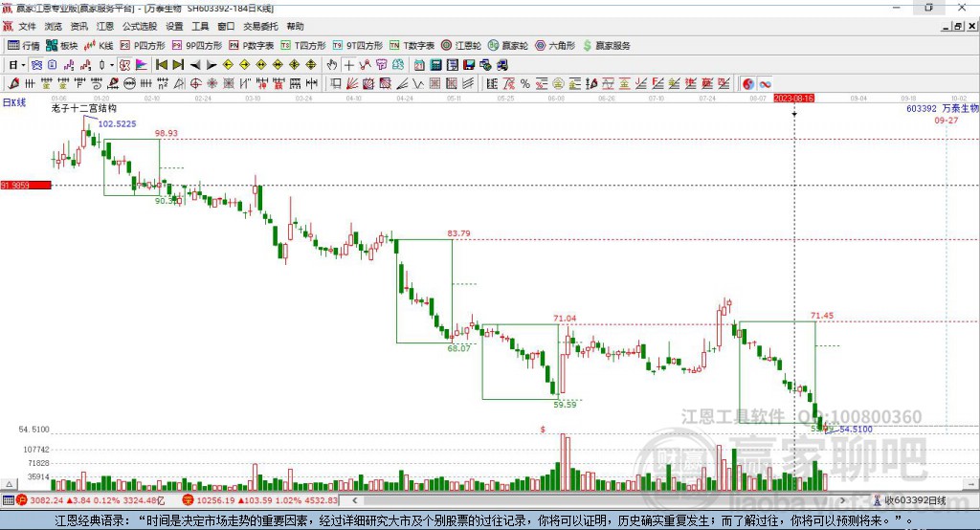Open the P数字表 tool
This screenshot has width=980, height=530.
tap(252, 46)
